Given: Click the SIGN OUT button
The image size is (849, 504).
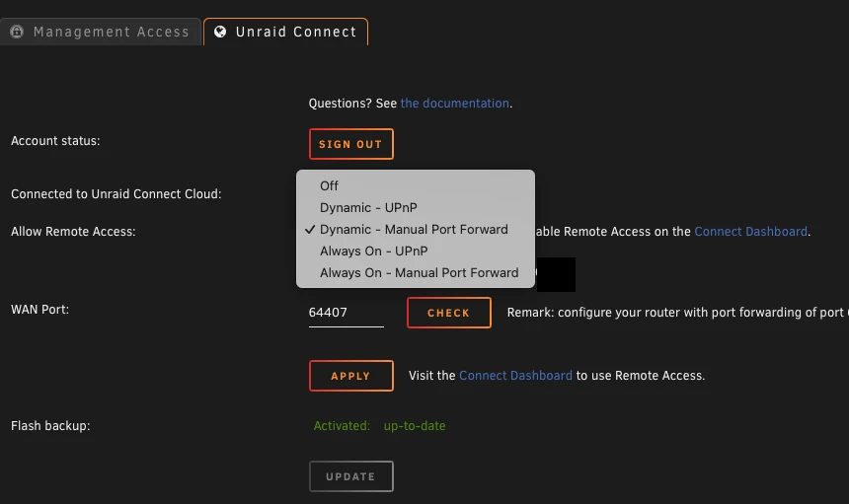Looking at the screenshot, I should coord(351,144).
